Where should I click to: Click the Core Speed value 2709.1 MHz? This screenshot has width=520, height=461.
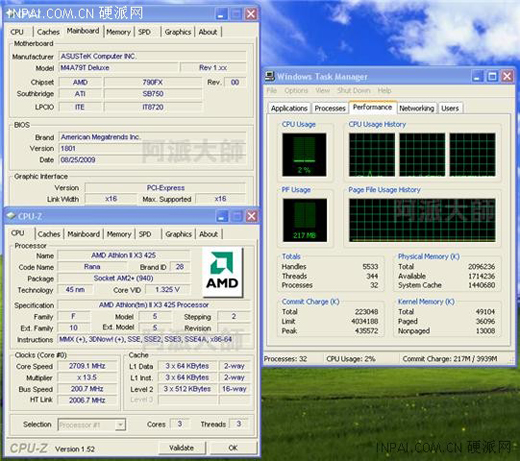(x=87, y=366)
